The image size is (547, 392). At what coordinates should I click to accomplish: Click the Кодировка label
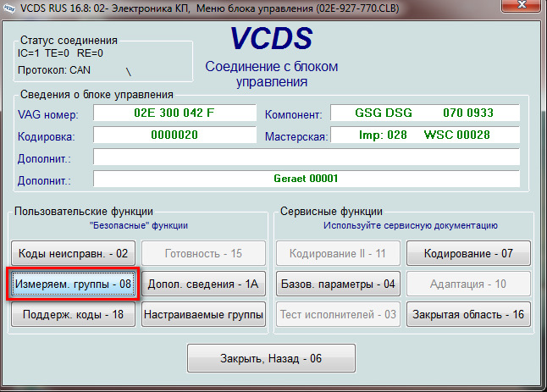point(46,136)
